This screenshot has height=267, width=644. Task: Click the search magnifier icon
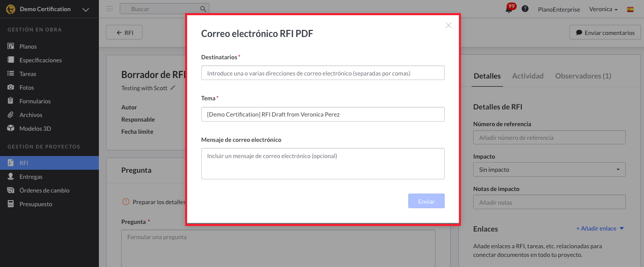pyautogui.click(x=203, y=9)
